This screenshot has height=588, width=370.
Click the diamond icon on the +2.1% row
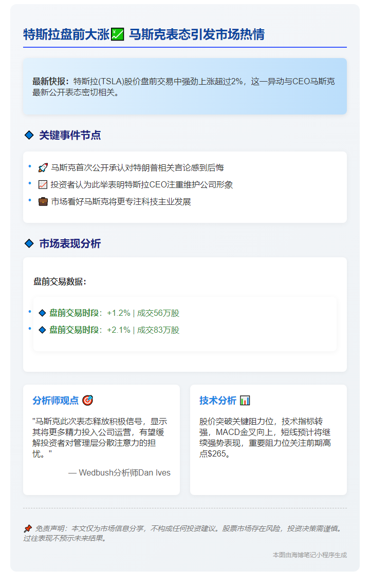43,330
